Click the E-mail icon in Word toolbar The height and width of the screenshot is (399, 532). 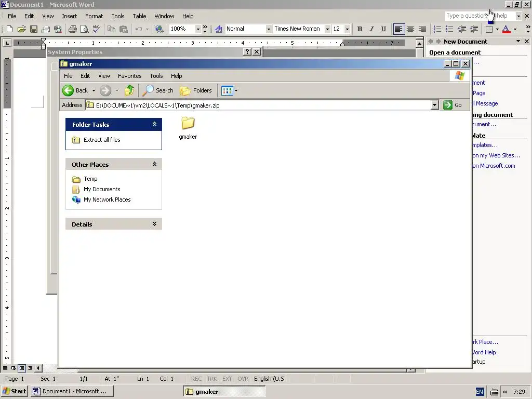[46, 29]
